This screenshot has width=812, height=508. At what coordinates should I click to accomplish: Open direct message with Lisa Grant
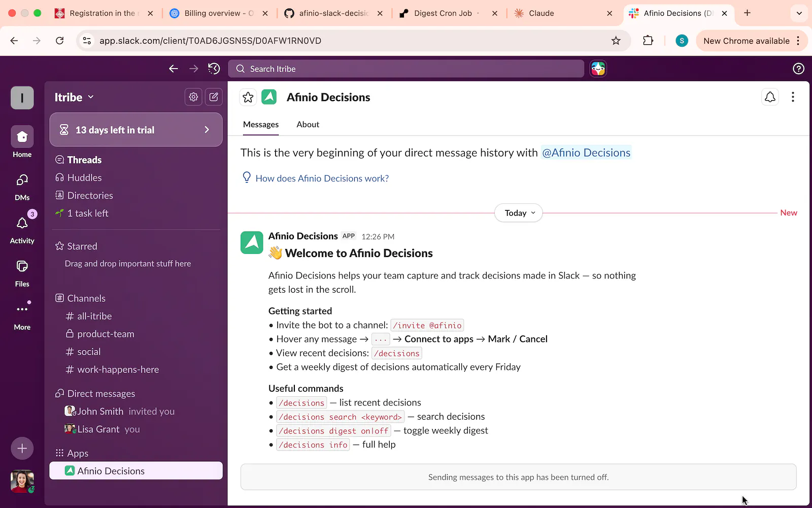pyautogui.click(x=136, y=429)
